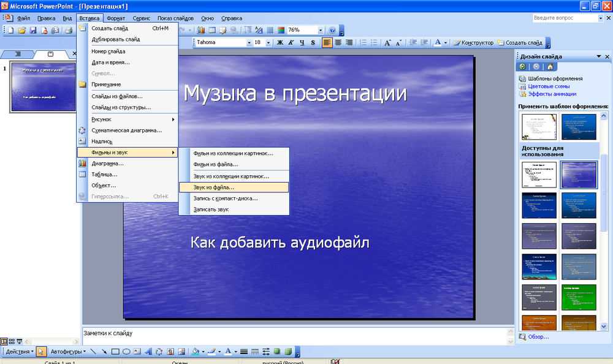The height and width of the screenshot is (364, 613).
Task: Open the Формат menu
Action: click(116, 18)
